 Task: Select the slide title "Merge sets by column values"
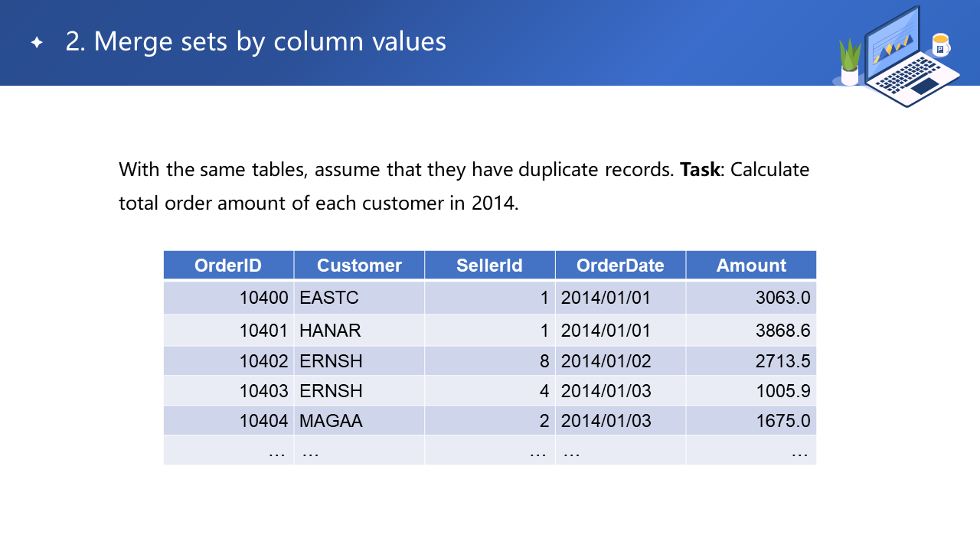256,41
